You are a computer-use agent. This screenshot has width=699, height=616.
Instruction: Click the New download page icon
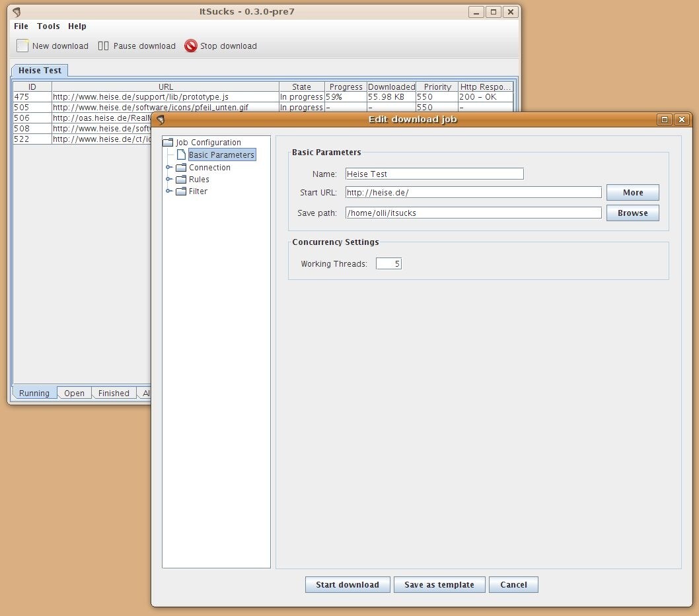click(x=23, y=46)
